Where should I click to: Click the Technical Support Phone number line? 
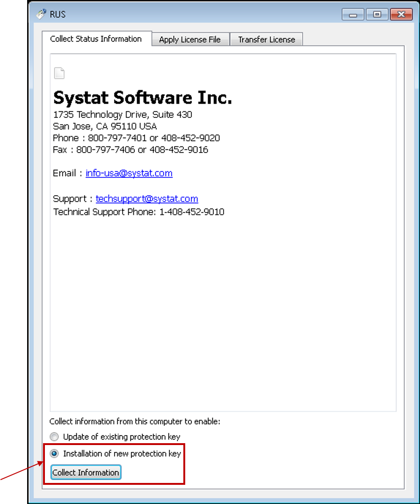(x=138, y=212)
